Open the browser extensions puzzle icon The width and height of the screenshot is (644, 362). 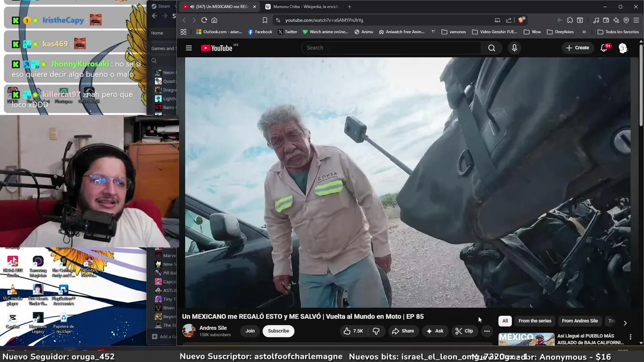coord(570,20)
